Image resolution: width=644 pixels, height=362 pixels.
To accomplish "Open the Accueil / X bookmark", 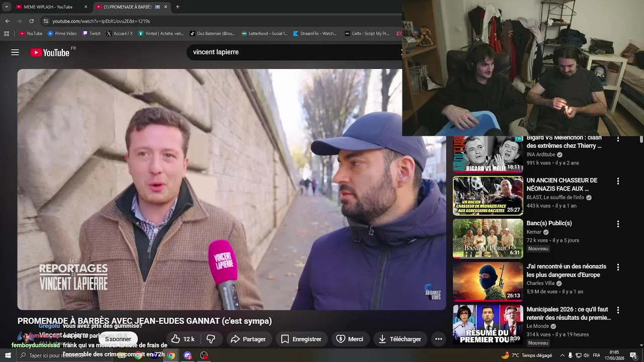I will click(120, 34).
